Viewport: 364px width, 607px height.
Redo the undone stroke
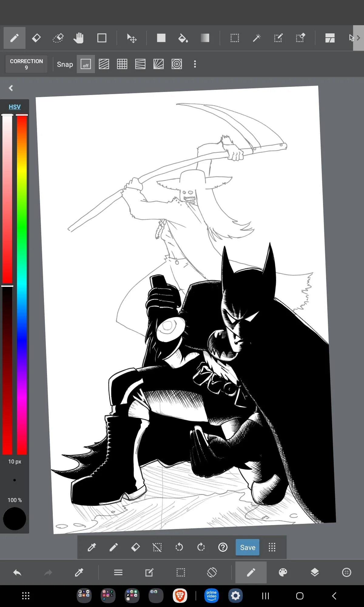(x=48, y=573)
